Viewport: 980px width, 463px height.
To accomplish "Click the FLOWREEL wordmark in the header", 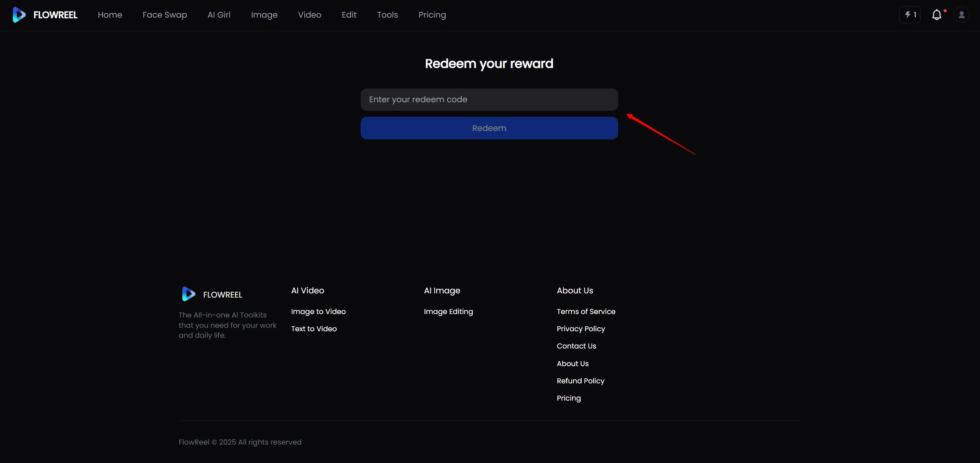I will pyautogui.click(x=56, y=15).
